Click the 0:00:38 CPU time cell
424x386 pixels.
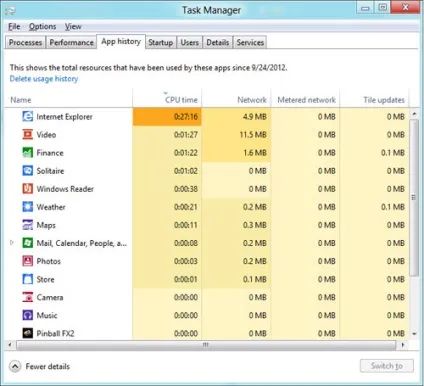(167, 189)
